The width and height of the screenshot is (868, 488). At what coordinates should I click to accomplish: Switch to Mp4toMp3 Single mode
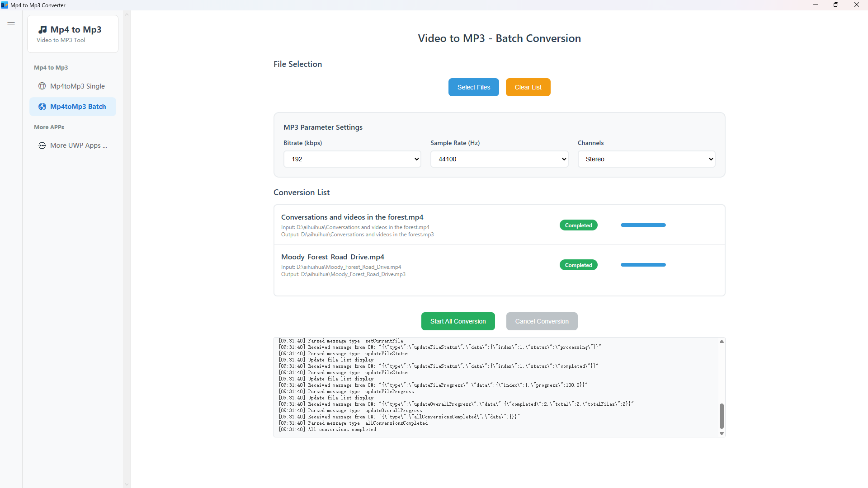pyautogui.click(x=77, y=86)
